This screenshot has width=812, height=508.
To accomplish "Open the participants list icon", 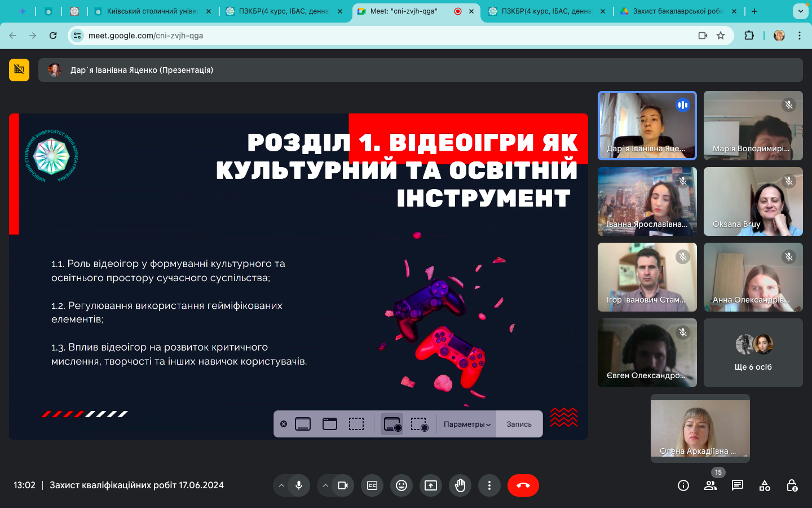I will pyautogui.click(x=710, y=485).
